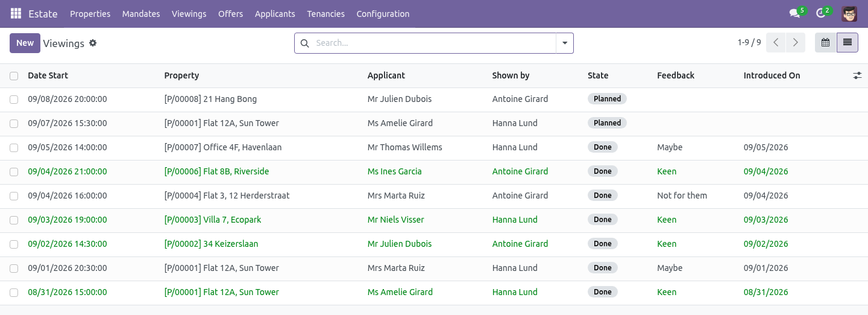Switch to calendar view
This screenshot has height=315, width=868.
click(x=826, y=43)
